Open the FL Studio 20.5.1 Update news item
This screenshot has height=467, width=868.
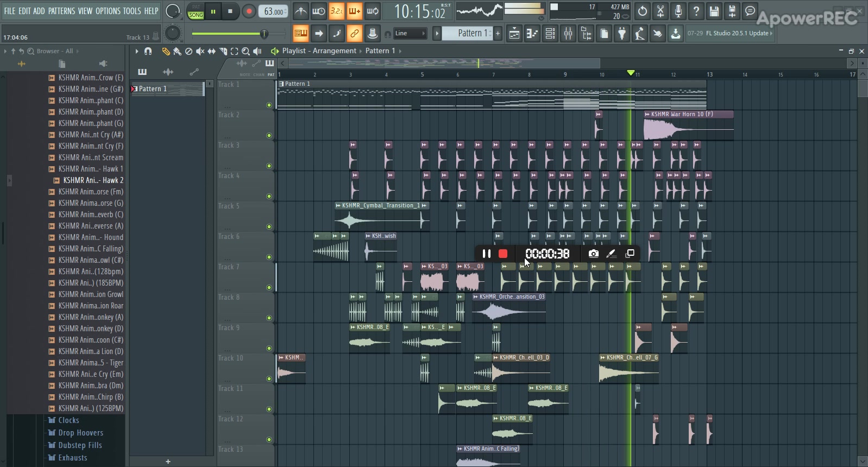[729, 33]
